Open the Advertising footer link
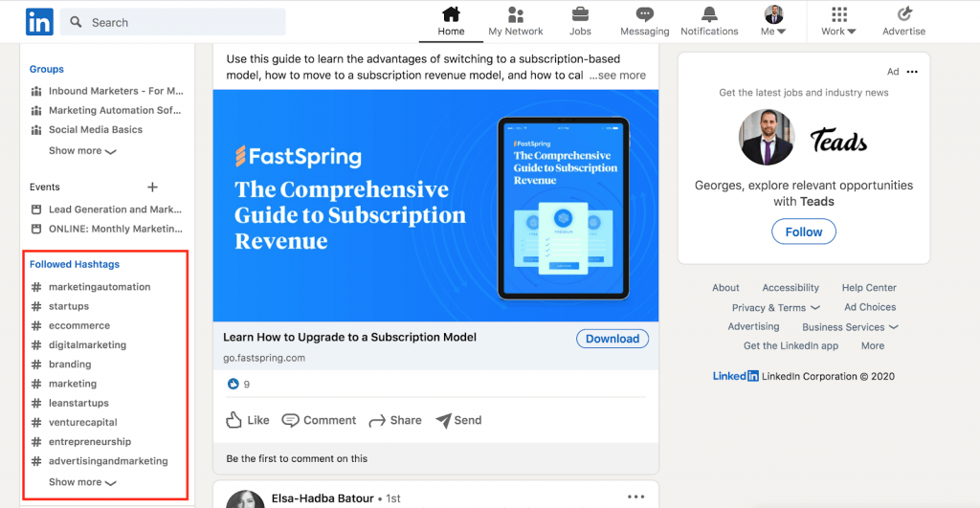The image size is (980, 508). (x=753, y=326)
